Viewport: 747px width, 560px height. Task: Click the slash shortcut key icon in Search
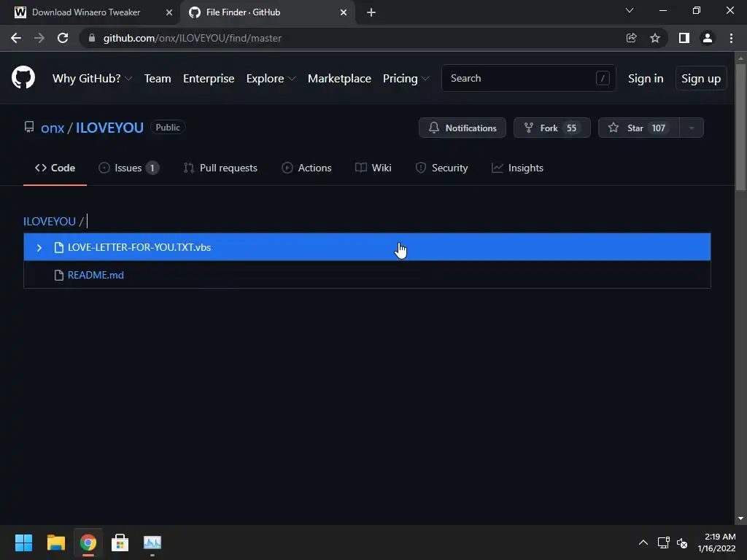(x=602, y=78)
